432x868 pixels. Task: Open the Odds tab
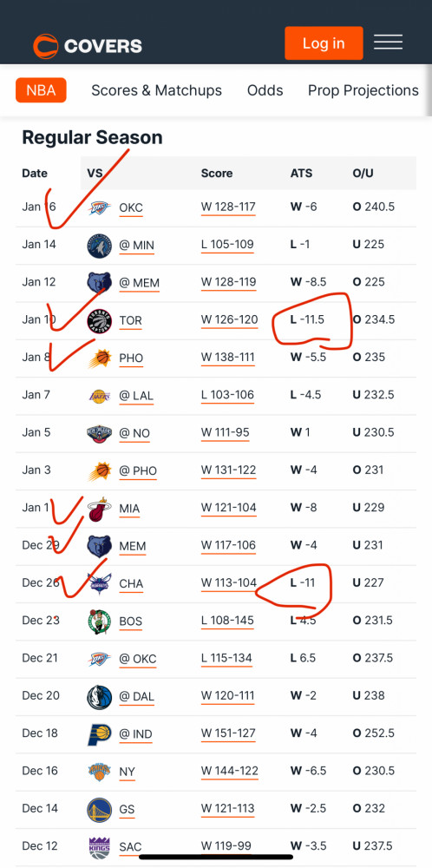point(265,90)
